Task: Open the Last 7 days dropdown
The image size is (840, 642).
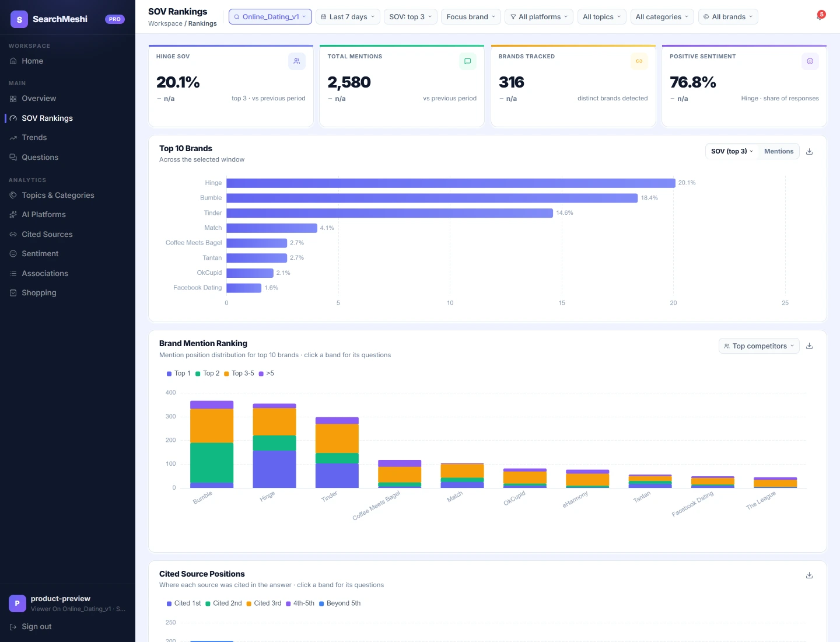Action: (x=348, y=17)
